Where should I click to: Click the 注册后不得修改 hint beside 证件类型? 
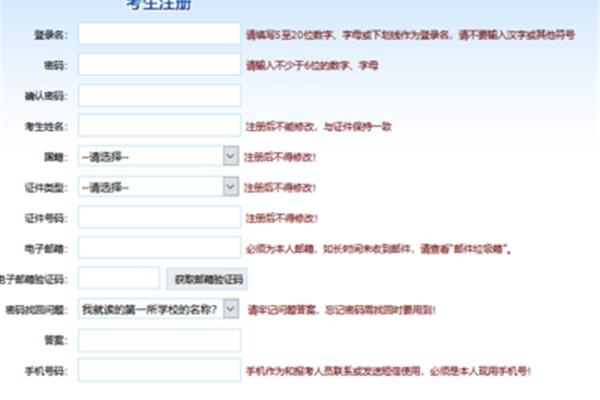click(280, 188)
